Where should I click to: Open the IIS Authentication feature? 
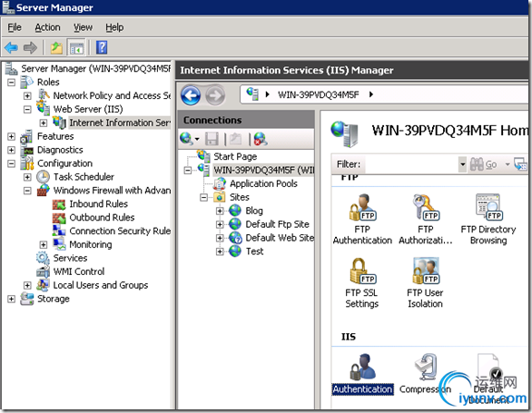pos(363,374)
